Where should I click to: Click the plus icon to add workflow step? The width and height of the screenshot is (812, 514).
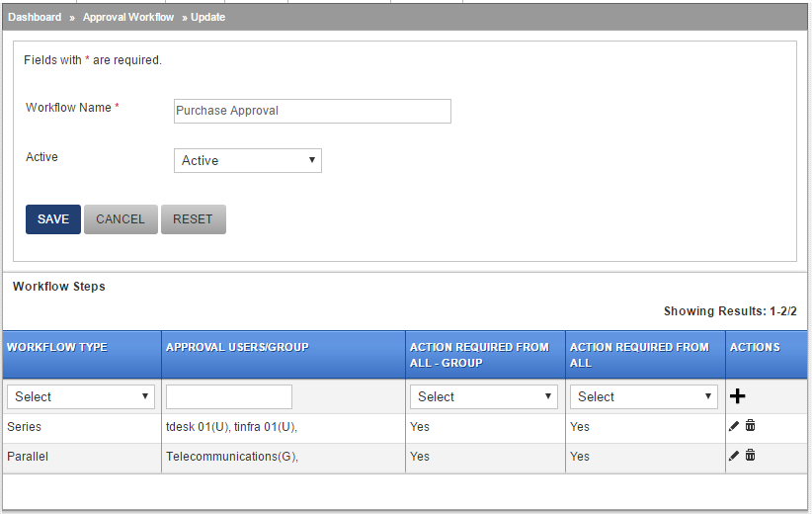pyautogui.click(x=737, y=396)
